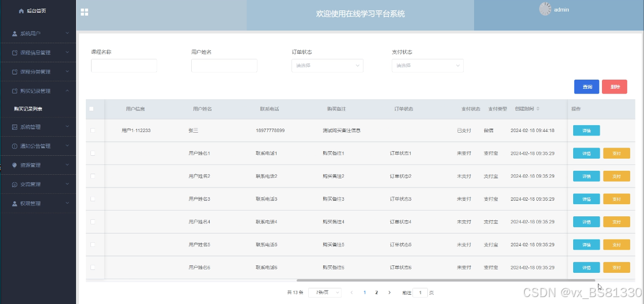Click the phone number 18977778899 cell

pyautogui.click(x=270, y=130)
